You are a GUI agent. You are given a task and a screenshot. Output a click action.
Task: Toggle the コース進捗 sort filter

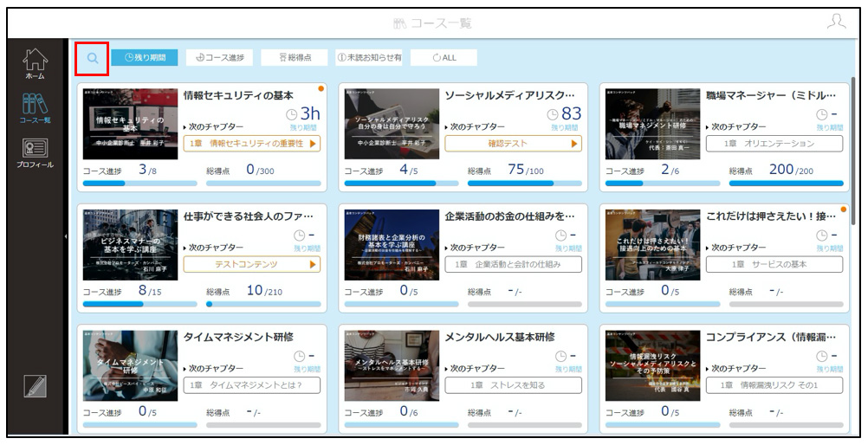[219, 57]
